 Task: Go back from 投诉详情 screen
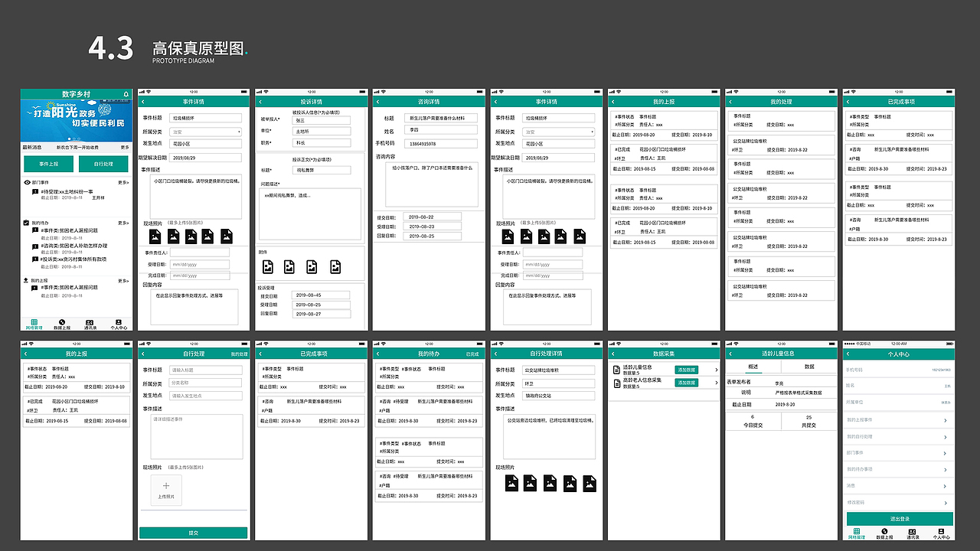(x=260, y=102)
